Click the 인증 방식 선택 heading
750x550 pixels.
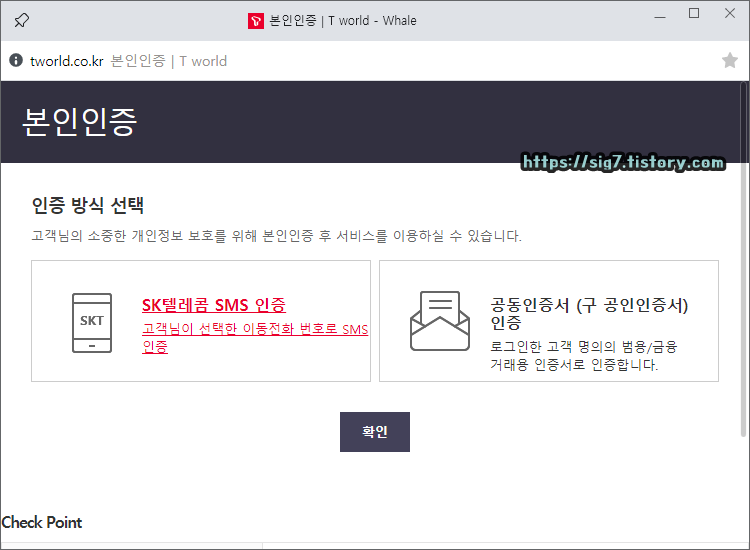(x=88, y=205)
